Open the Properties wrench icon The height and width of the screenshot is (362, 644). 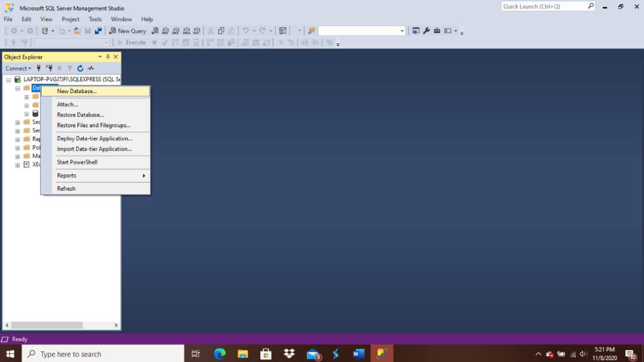pos(426,31)
